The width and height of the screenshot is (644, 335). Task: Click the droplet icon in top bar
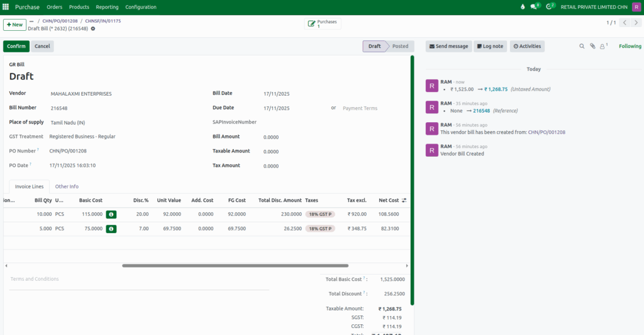click(x=523, y=6)
